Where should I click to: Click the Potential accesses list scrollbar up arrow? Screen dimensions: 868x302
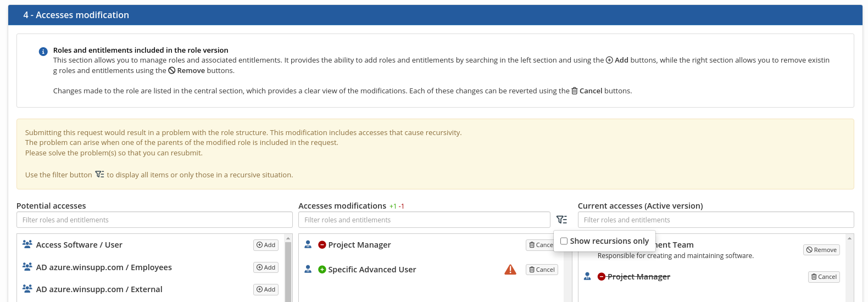[288, 238]
